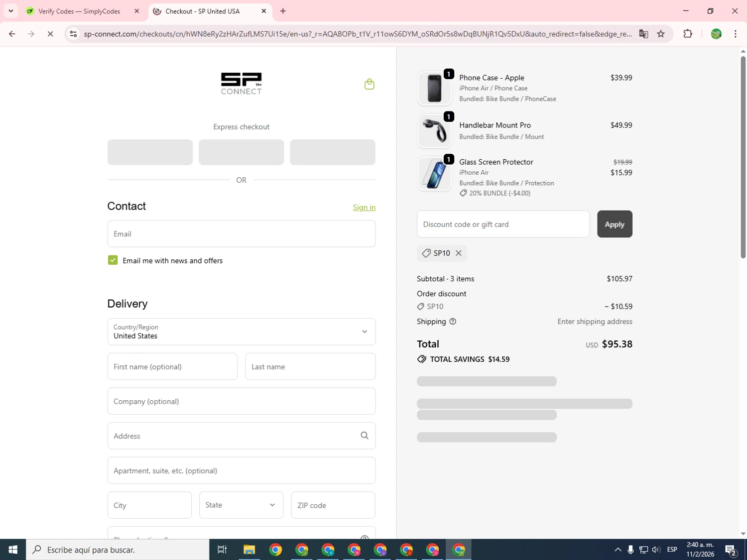Click the SP Connect logo
The height and width of the screenshot is (560, 747).
242,84
